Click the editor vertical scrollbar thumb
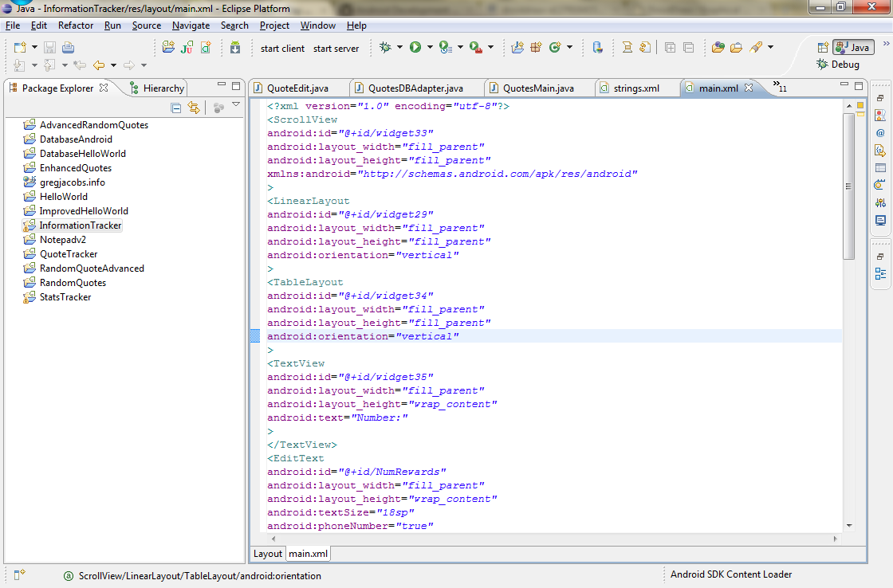893x588 pixels. [x=848, y=186]
